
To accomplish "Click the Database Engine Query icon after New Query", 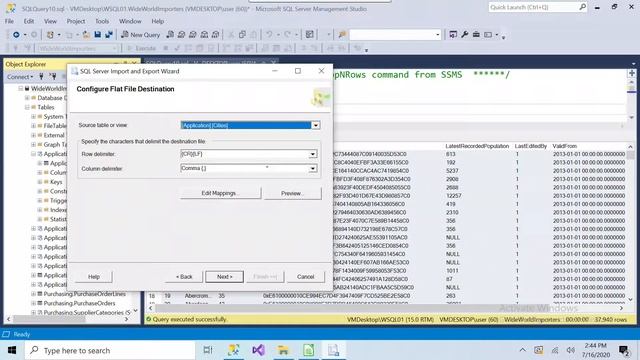I will [170, 35].
